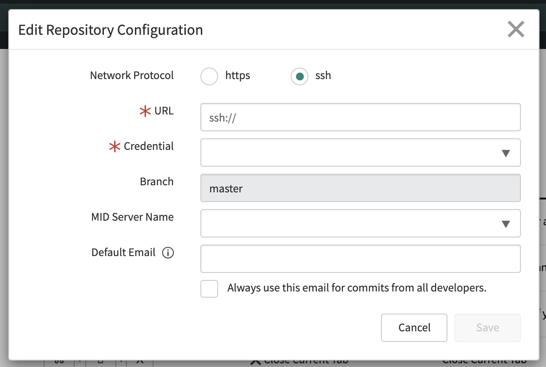Select the https network protocol radio button
This screenshot has height=367, width=546.
pos(209,76)
